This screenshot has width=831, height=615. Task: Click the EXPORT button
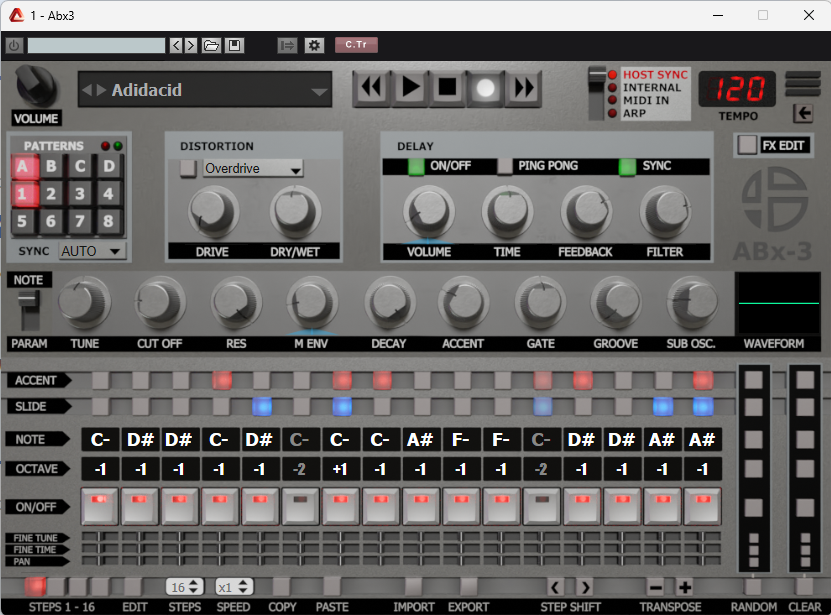tap(468, 587)
